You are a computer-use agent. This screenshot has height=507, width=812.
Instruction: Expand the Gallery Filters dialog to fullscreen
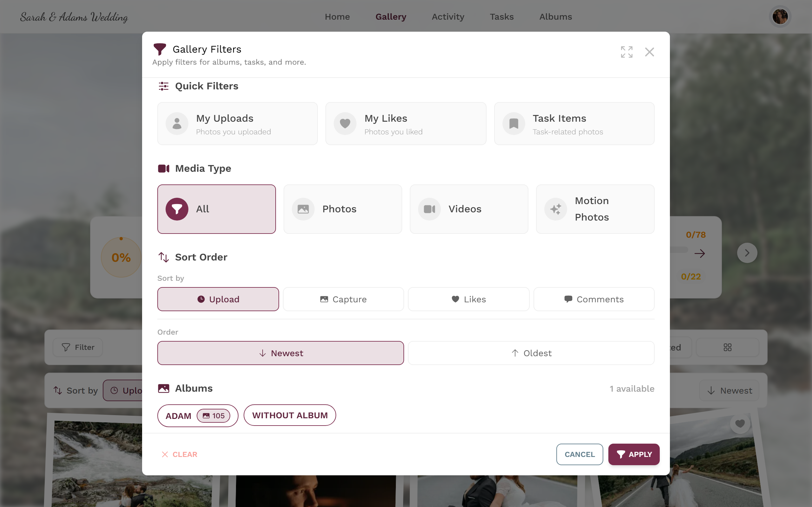click(x=626, y=52)
